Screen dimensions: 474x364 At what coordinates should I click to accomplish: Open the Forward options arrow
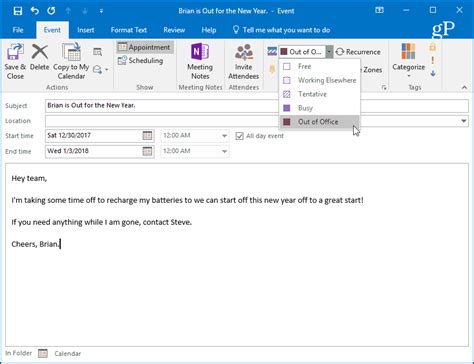(x=107, y=70)
